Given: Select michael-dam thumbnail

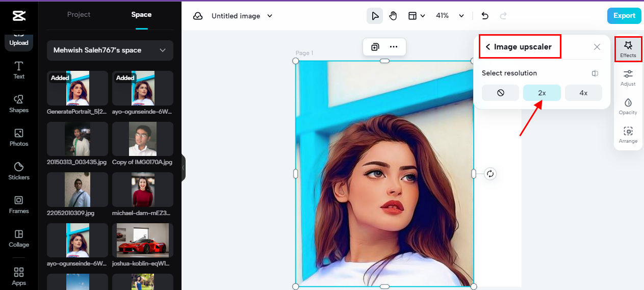Looking at the screenshot, I should pyautogui.click(x=143, y=190).
